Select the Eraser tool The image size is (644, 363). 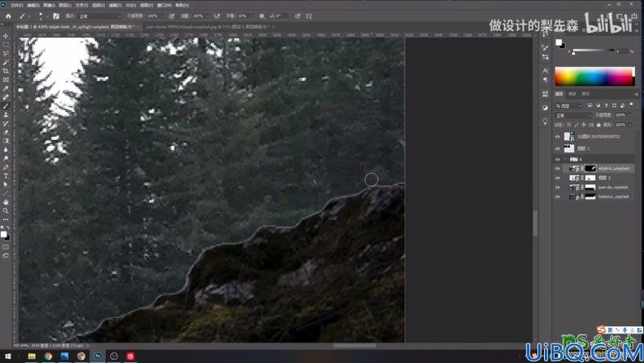(x=6, y=132)
